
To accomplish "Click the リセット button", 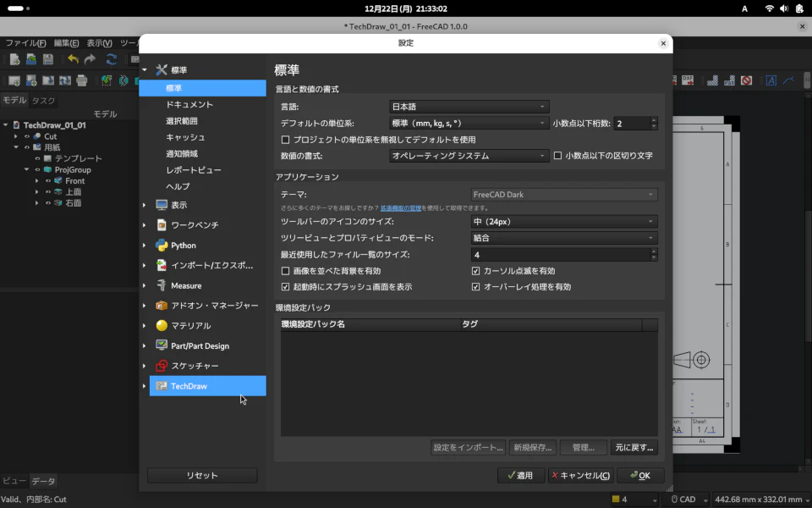I will [x=202, y=475].
